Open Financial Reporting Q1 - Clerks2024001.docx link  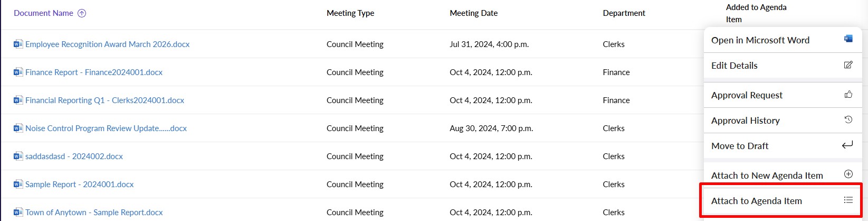(104, 100)
